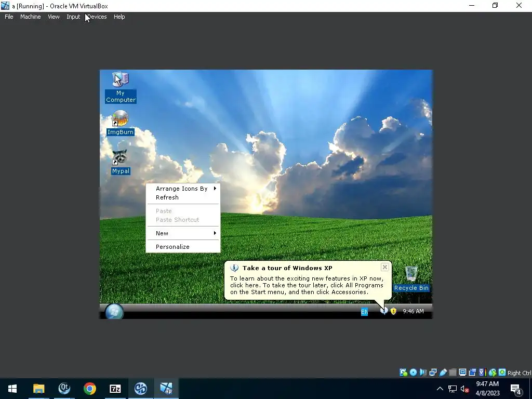Open the VirtualBox View menu
532x399 pixels.
(x=54, y=17)
